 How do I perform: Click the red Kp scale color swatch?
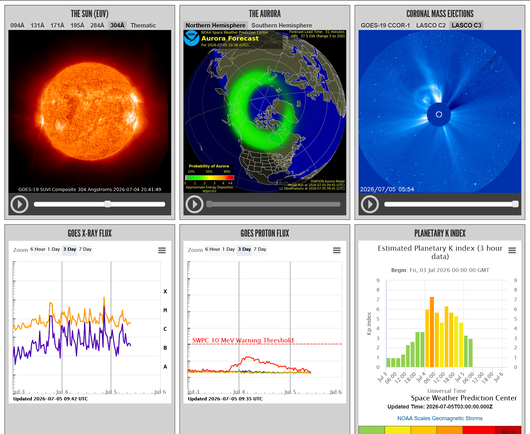pos(478,430)
